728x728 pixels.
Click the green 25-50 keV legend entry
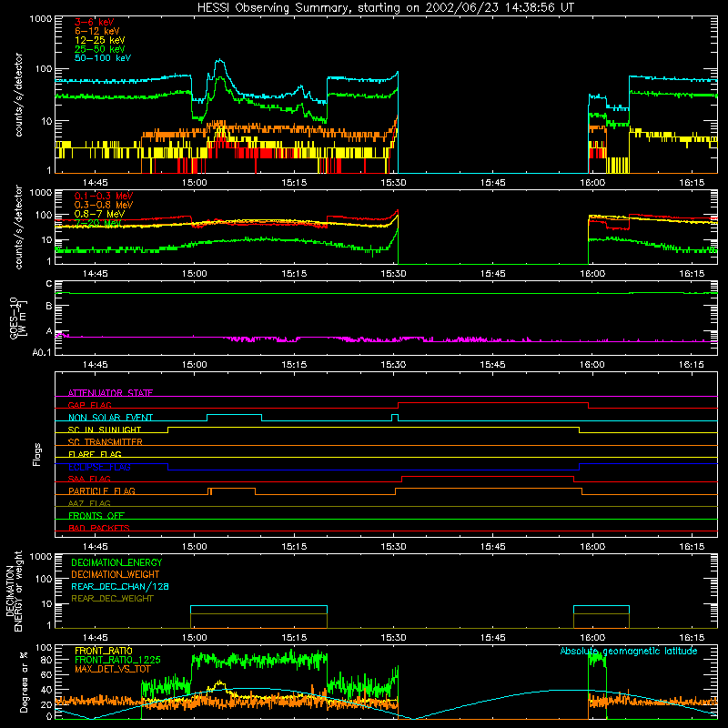99,49
